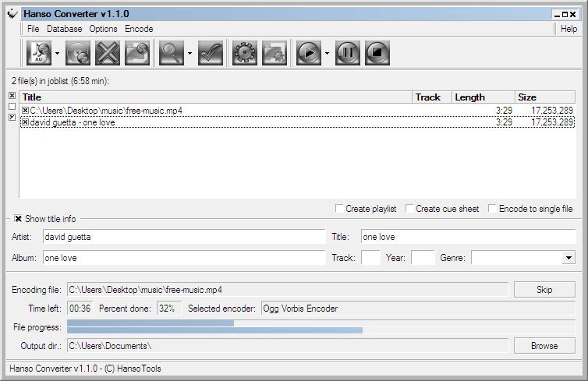The width and height of the screenshot is (588, 381).
Task: Click the Artist field containing david guetta
Action: coord(184,237)
